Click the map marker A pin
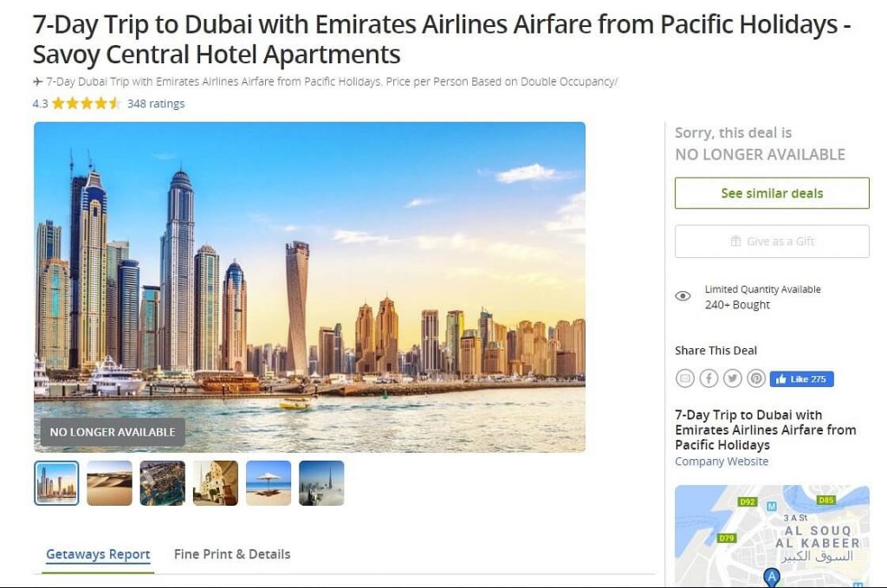887x588 pixels. [x=772, y=578]
